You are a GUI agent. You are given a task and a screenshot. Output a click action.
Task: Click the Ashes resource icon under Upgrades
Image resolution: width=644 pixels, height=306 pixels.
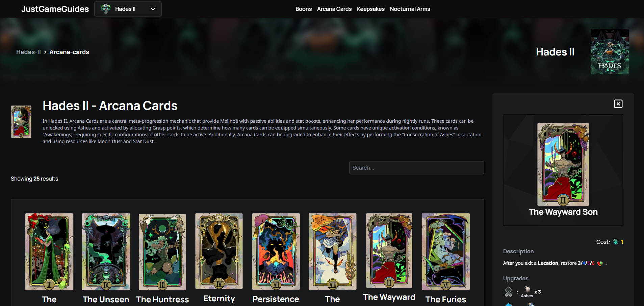point(527,289)
